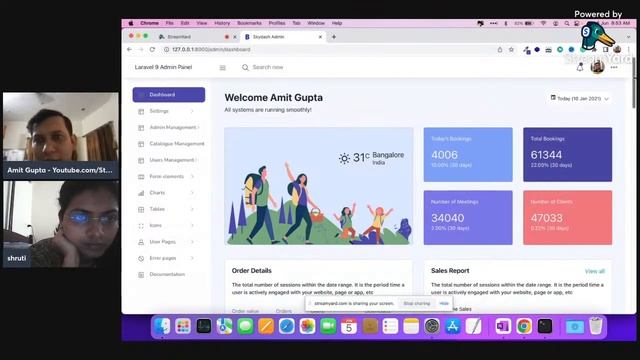Viewport: 640px width, 360px height.
Task: Open the Help menu
Action: click(x=337, y=23)
